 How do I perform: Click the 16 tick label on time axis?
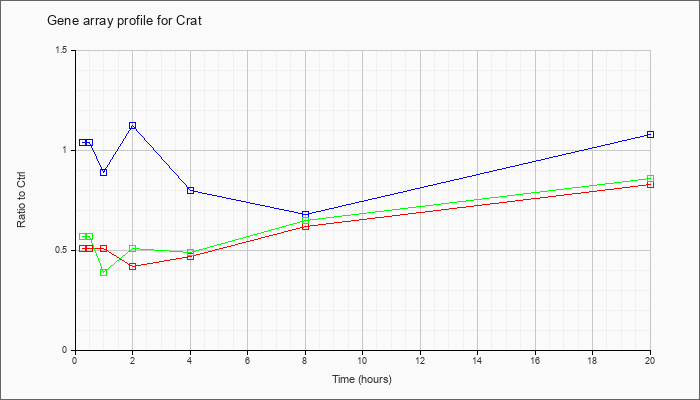click(x=535, y=360)
